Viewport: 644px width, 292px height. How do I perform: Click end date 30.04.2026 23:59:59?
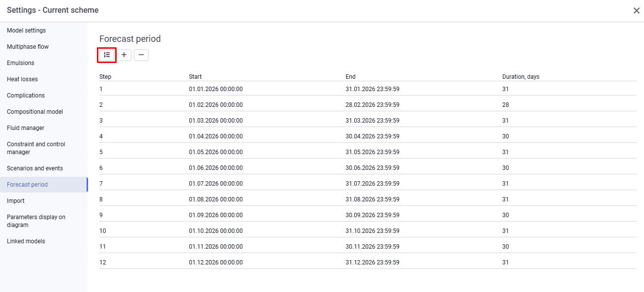pyautogui.click(x=372, y=136)
